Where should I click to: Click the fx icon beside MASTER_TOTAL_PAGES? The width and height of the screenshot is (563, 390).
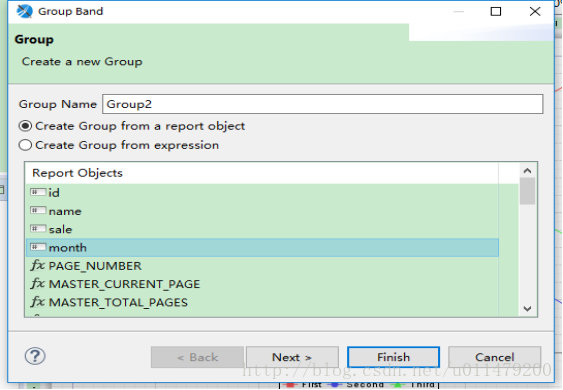(x=38, y=302)
